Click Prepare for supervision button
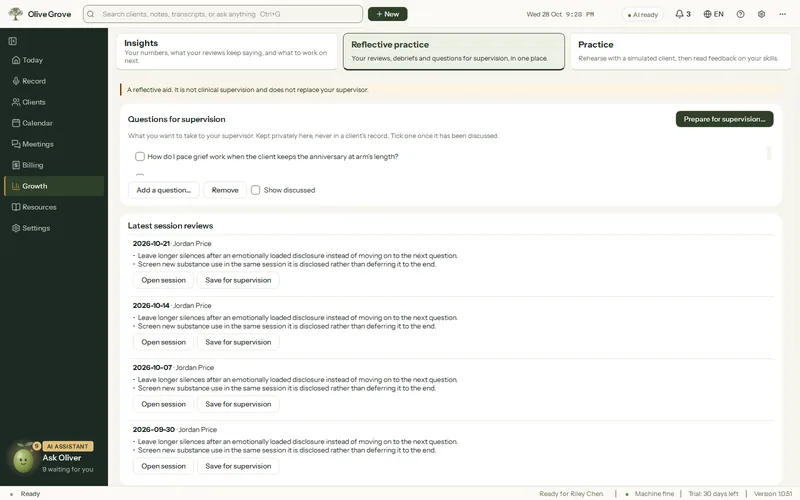This screenshot has height=500, width=800. pyautogui.click(x=724, y=119)
